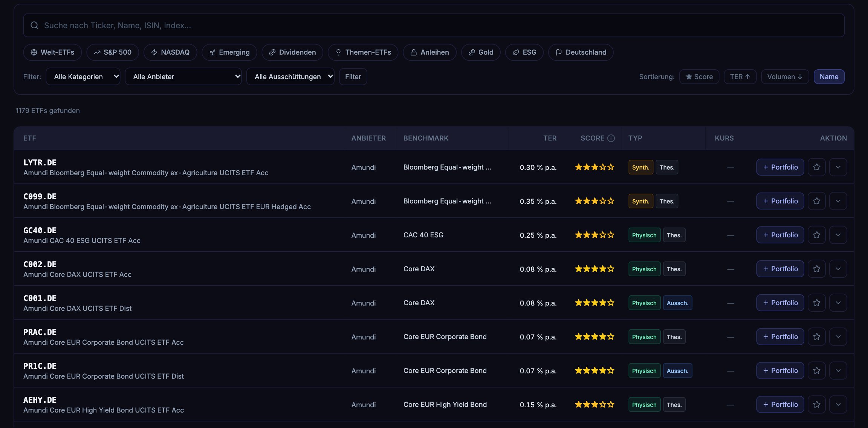Select the Gold filter chip
This screenshot has width=868, height=428.
[481, 52]
